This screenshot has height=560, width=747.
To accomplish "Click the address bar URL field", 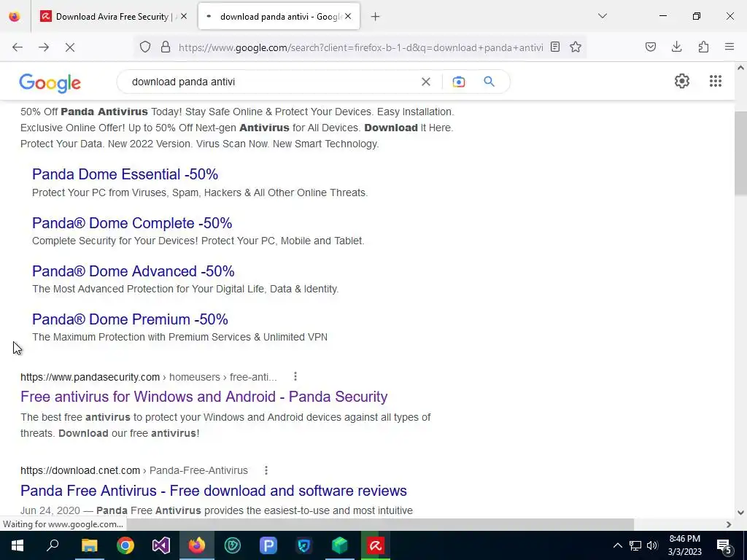I will coord(360,47).
